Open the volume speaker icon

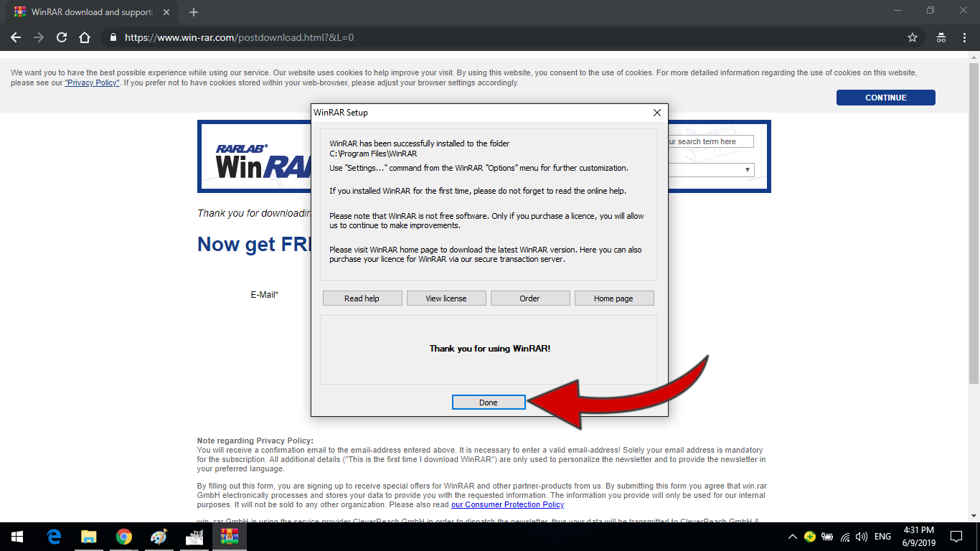[x=862, y=537]
